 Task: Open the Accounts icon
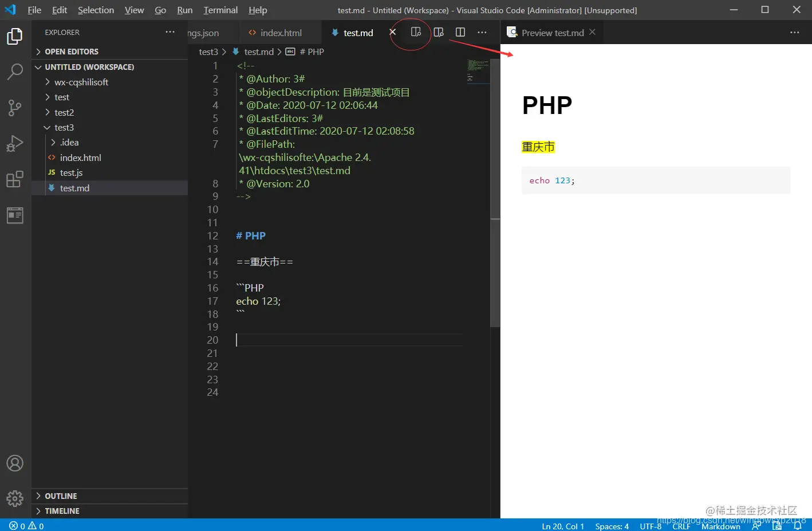coord(15,463)
